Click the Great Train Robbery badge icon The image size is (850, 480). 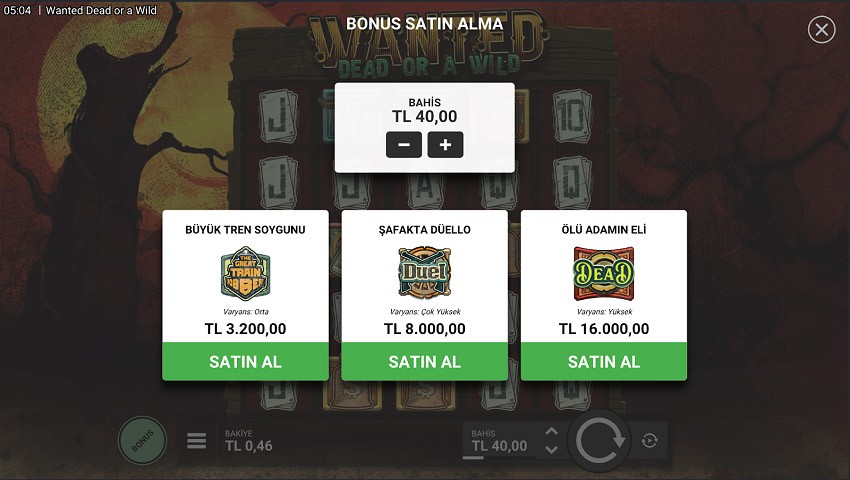245,273
